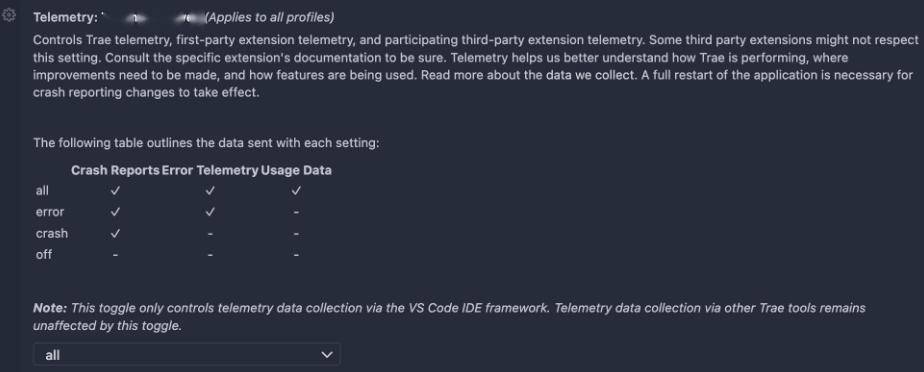The image size is (924, 372).
Task: Open the gear menu beside the Telemetry setting
Action: tap(9, 17)
